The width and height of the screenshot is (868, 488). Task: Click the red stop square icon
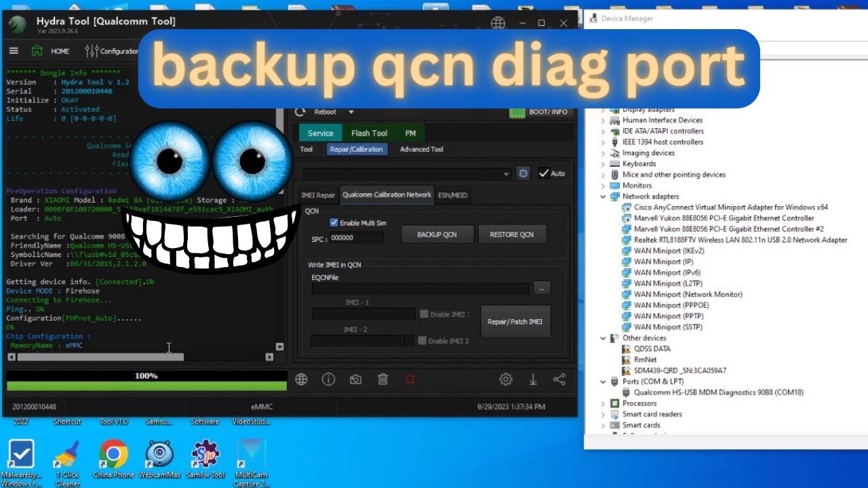click(410, 380)
